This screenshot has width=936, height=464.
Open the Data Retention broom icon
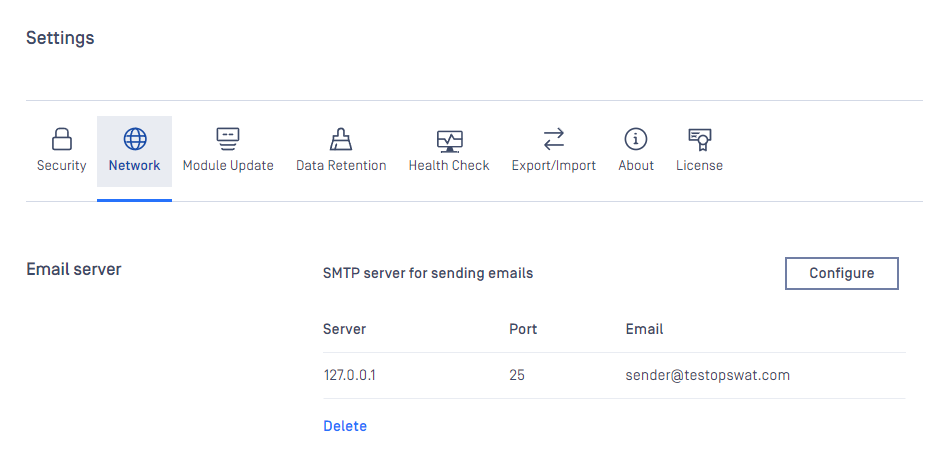341,139
